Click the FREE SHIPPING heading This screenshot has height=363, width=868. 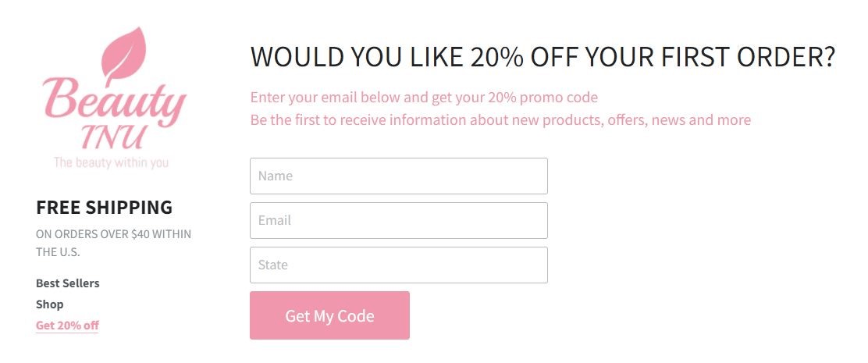coord(104,208)
